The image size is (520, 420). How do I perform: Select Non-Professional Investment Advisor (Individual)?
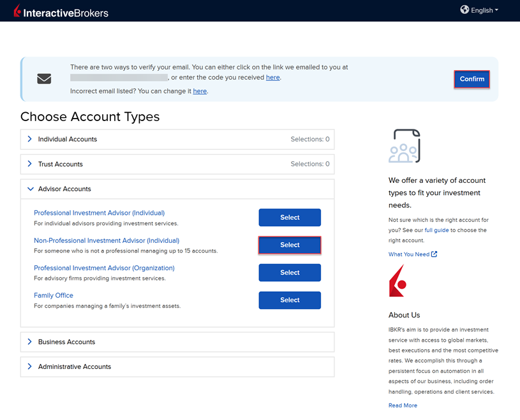tap(290, 245)
